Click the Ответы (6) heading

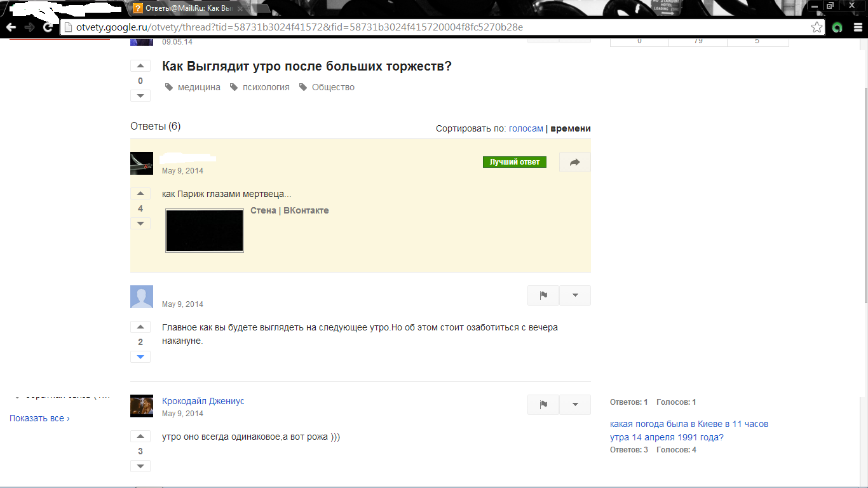[x=156, y=126]
